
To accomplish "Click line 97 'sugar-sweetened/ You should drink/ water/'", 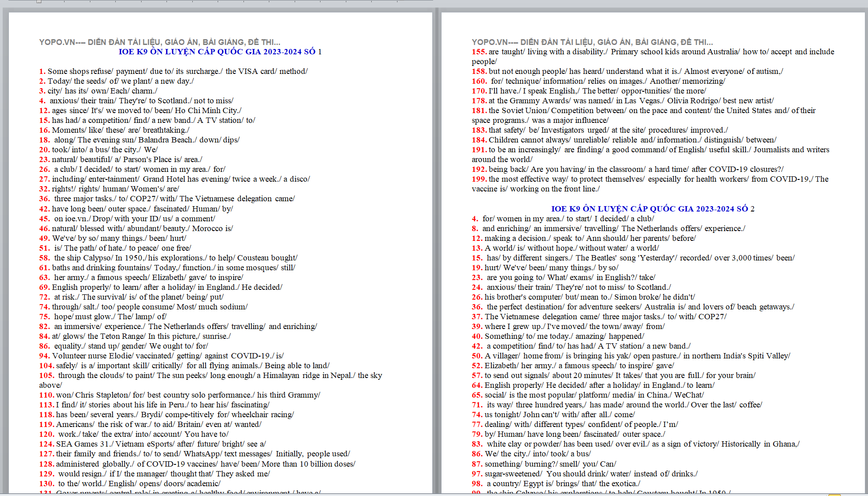I will tap(585, 474).
